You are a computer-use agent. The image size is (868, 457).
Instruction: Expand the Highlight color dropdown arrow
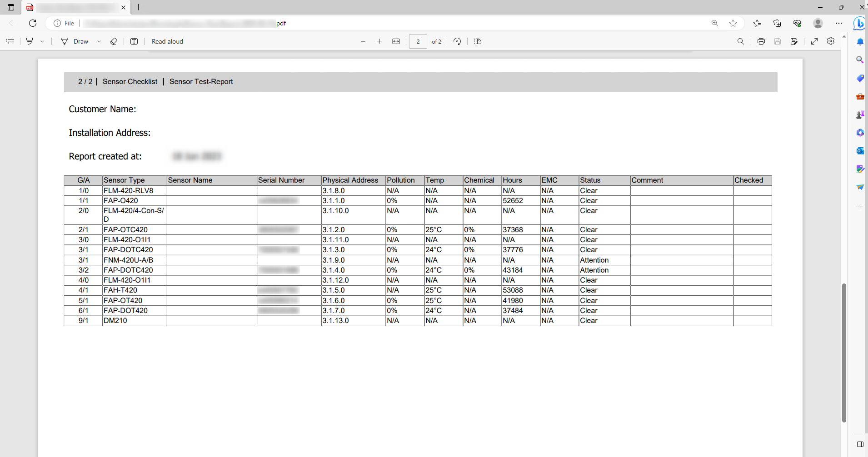pos(42,41)
